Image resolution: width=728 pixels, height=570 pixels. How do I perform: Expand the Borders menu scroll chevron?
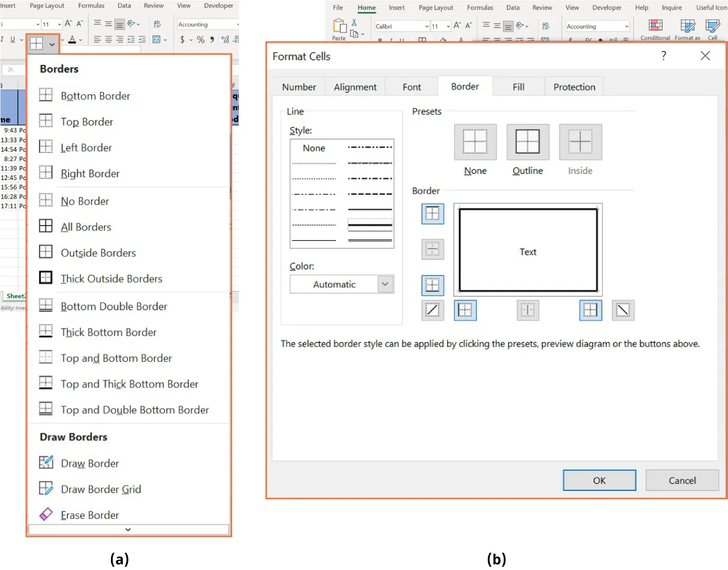[x=128, y=529]
